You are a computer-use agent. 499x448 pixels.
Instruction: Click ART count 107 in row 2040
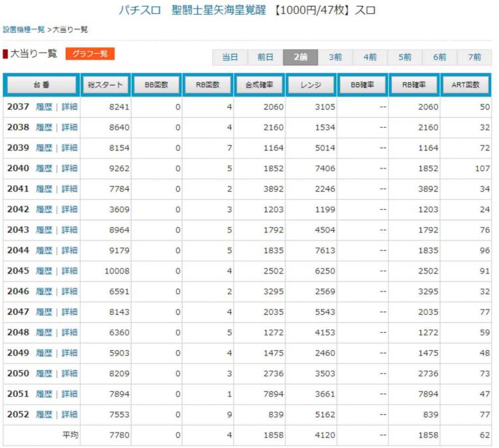coord(482,168)
